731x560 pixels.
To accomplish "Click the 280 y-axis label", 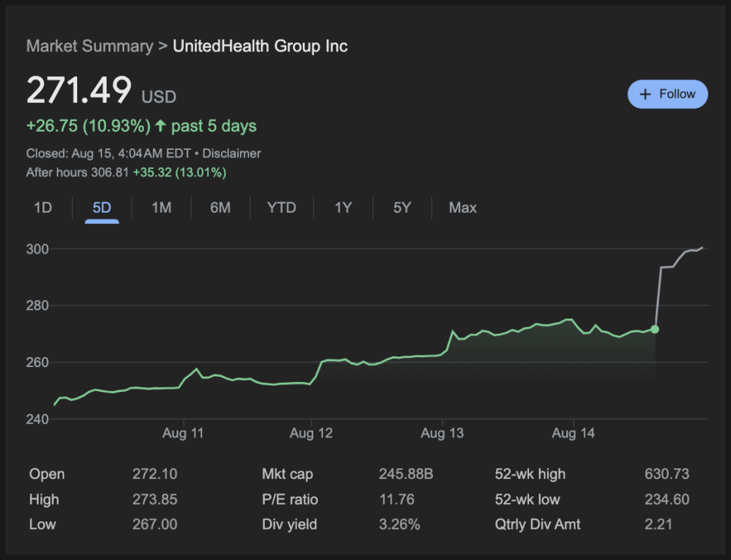I will 37,306.
